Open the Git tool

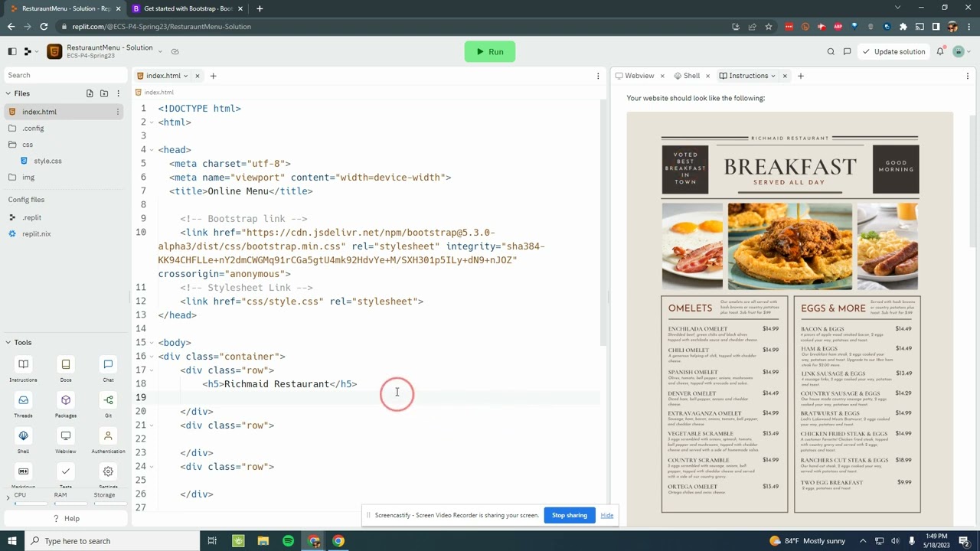(x=108, y=405)
